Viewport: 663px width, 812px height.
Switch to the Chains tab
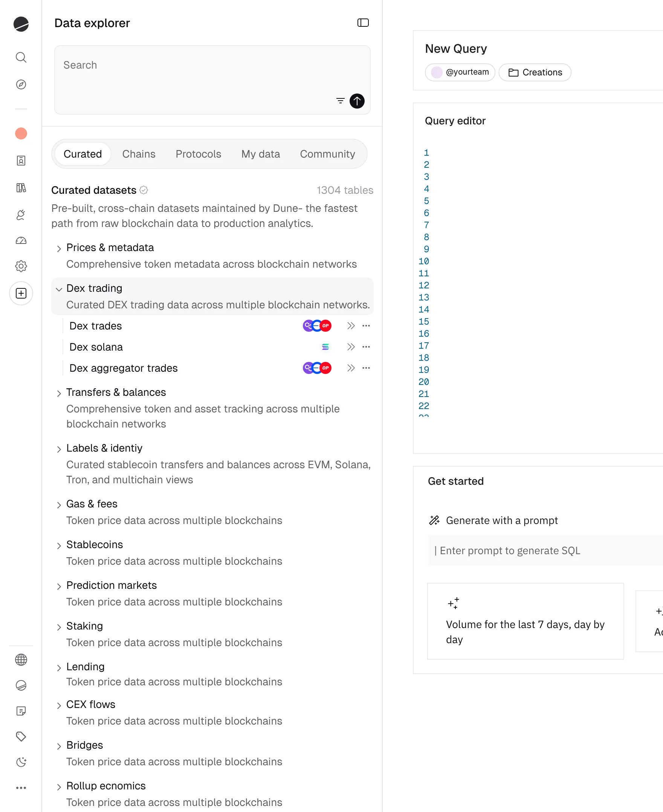(x=139, y=154)
